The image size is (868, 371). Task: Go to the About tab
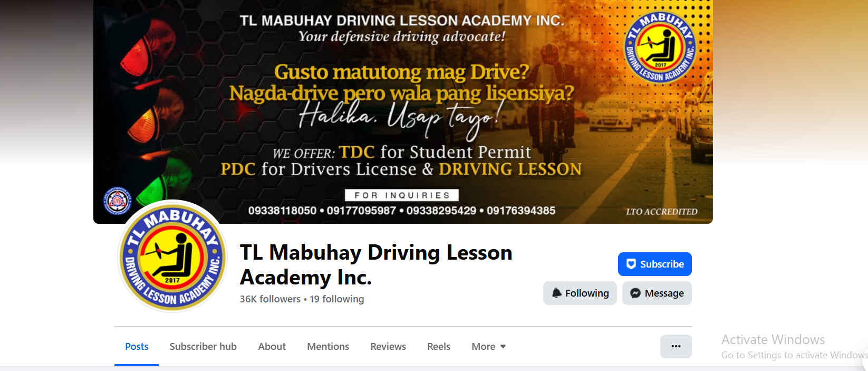tap(272, 346)
